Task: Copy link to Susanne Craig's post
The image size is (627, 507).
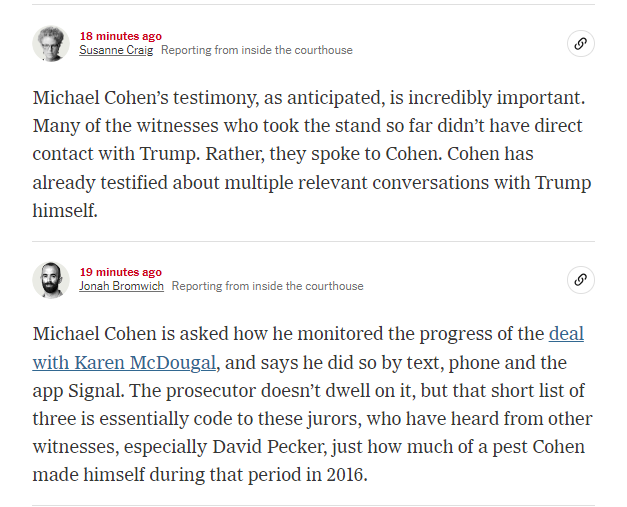Action: click(581, 43)
